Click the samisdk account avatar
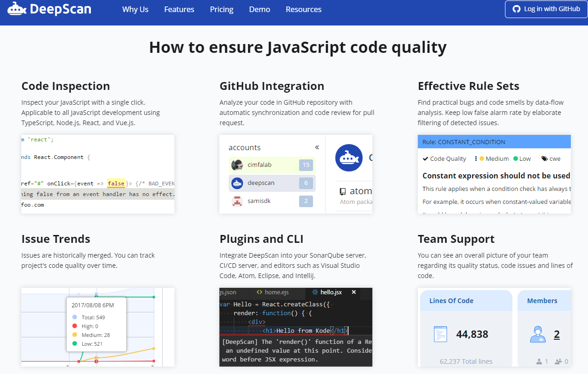This screenshot has width=588, height=374. (237, 201)
